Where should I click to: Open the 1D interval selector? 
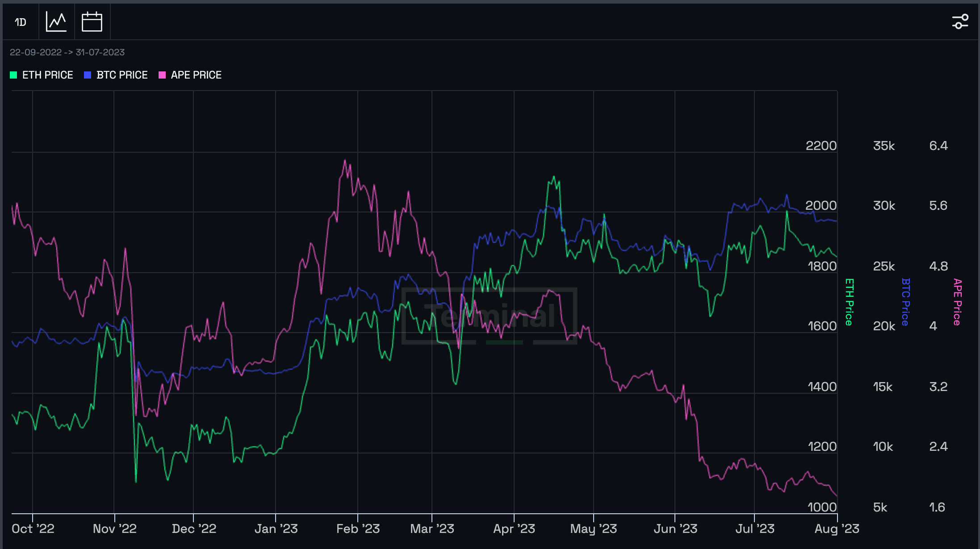tap(21, 22)
